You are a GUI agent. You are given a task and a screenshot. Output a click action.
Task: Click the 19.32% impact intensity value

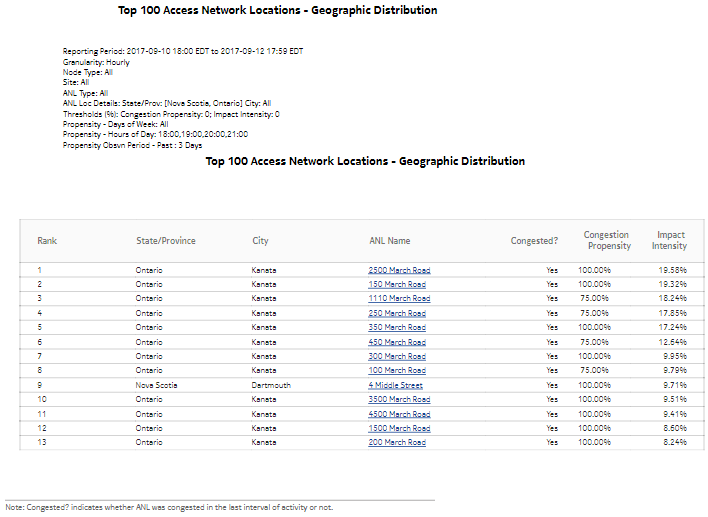coord(672,284)
